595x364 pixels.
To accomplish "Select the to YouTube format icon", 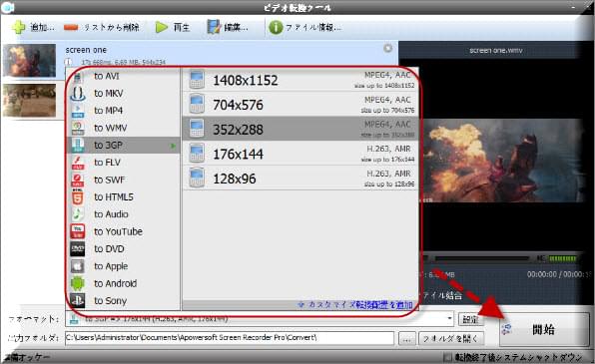I will 78,231.
